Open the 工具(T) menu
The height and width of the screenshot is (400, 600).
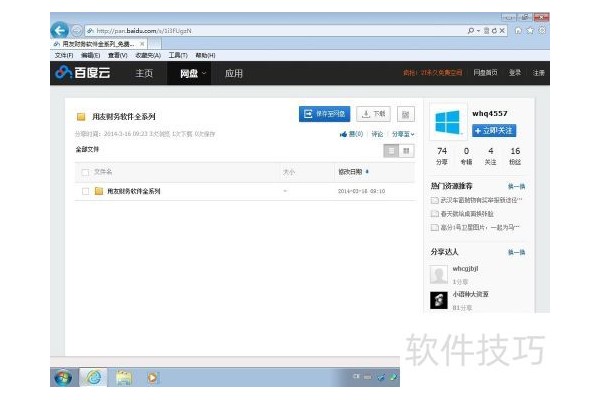(178, 56)
